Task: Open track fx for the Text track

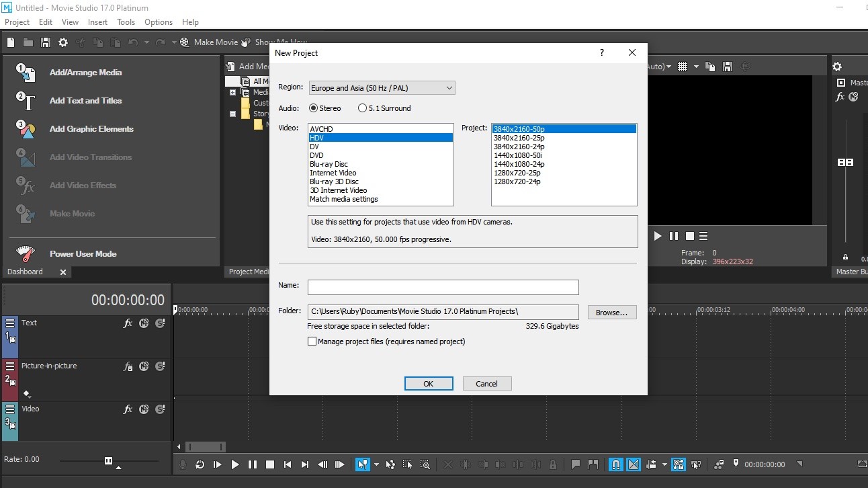Action: click(x=128, y=323)
